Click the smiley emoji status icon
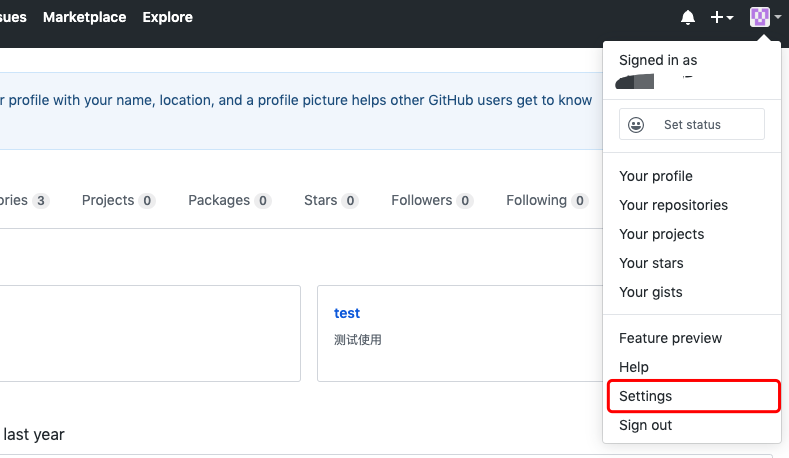 636,125
